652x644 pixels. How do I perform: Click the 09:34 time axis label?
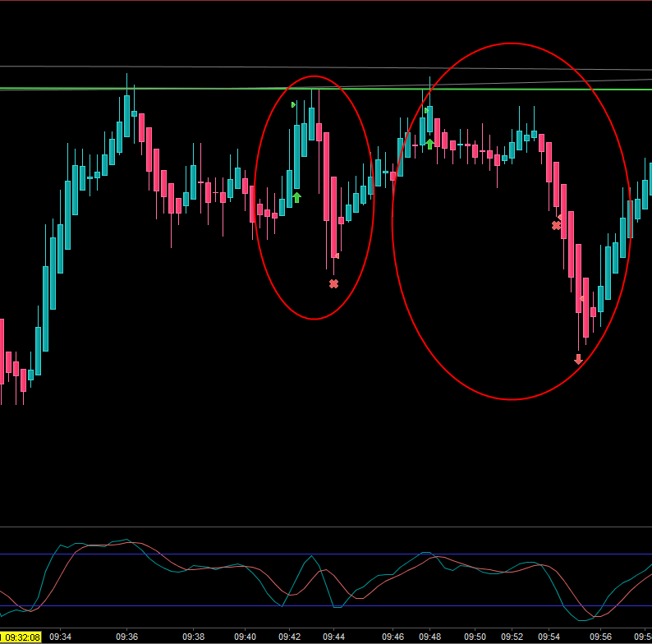[60, 637]
